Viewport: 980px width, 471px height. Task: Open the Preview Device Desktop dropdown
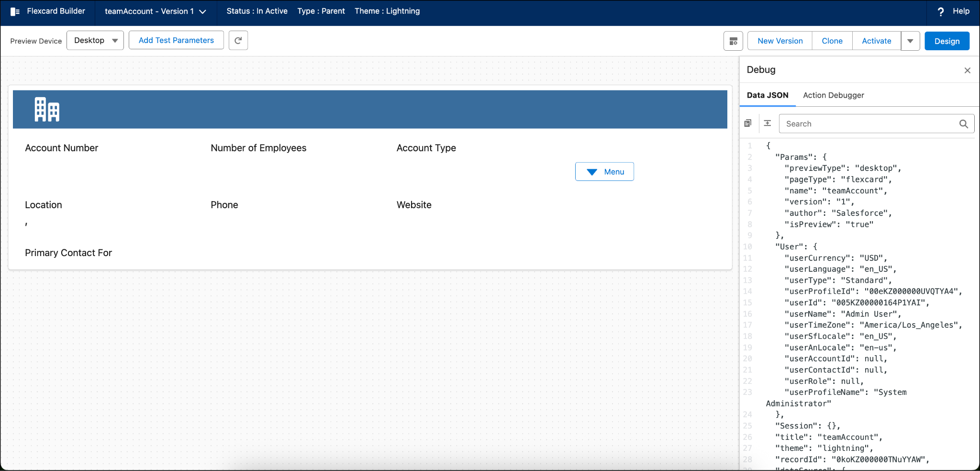point(95,40)
